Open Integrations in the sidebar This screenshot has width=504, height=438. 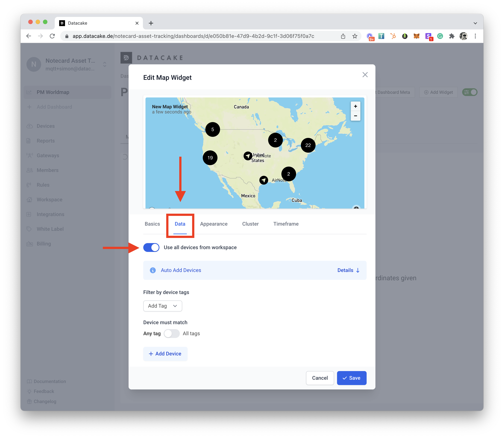pyautogui.click(x=50, y=214)
